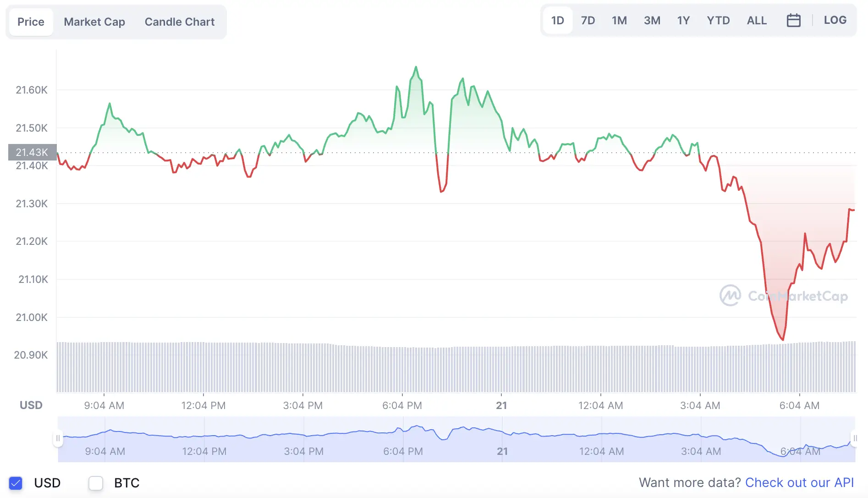This screenshot has height=498, width=868.
Task: View the 3M price history
Action: pos(652,20)
